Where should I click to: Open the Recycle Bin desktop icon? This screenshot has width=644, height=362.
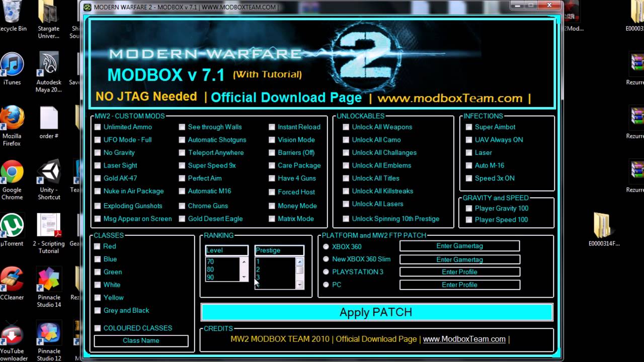pos(12,16)
